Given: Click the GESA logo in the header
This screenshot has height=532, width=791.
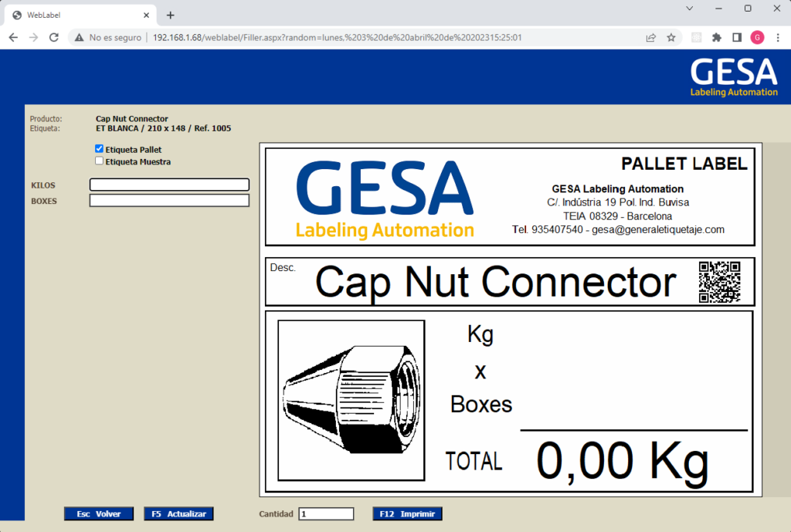Looking at the screenshot, I should (x=733, y=76).
